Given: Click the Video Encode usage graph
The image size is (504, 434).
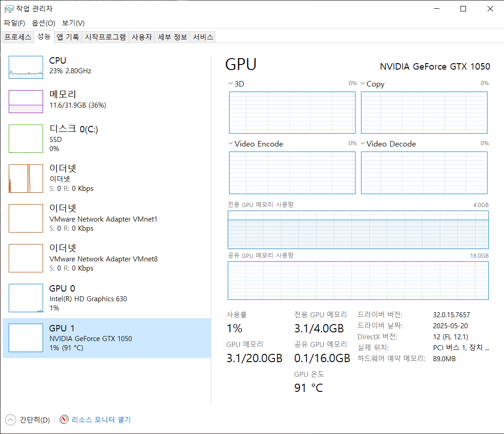Looking at the screenshot, I should [292, 173].
